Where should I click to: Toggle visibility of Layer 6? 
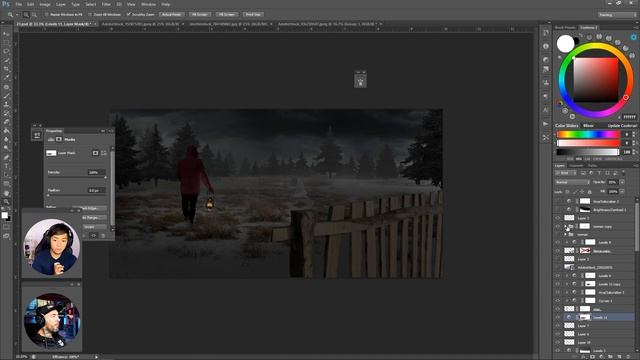click(558, 334)
